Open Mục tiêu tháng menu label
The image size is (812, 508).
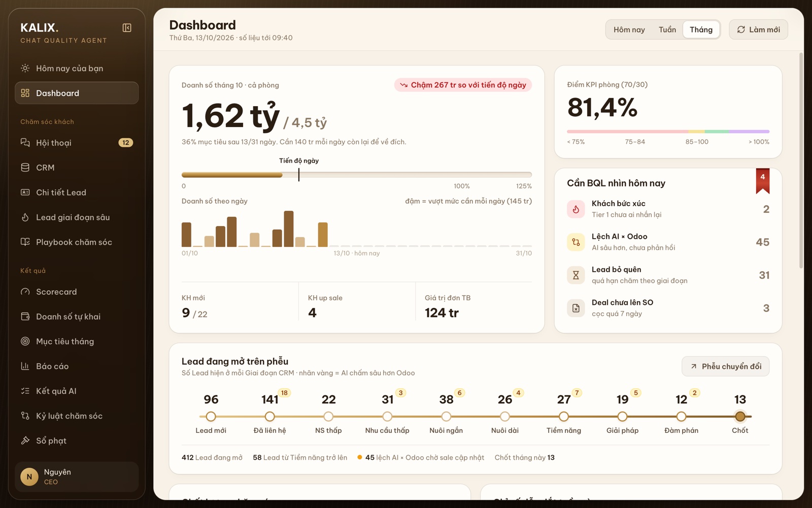[65, 341]
